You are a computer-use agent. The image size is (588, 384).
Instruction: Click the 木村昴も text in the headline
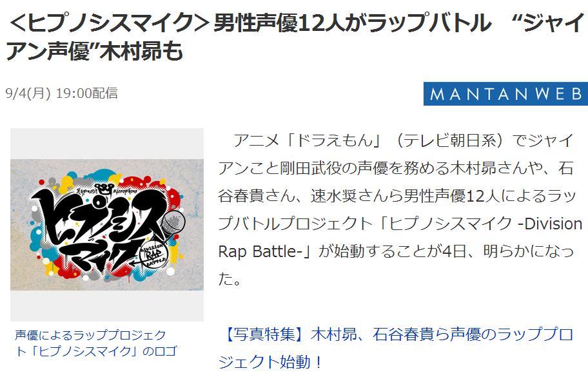pyautogui.click(x=143, y=50)
